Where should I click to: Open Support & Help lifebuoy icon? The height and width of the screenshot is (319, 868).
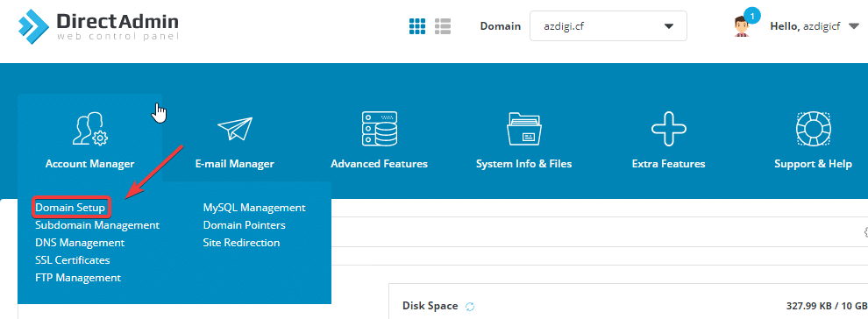pyautogui.click(x=813, y=130)
